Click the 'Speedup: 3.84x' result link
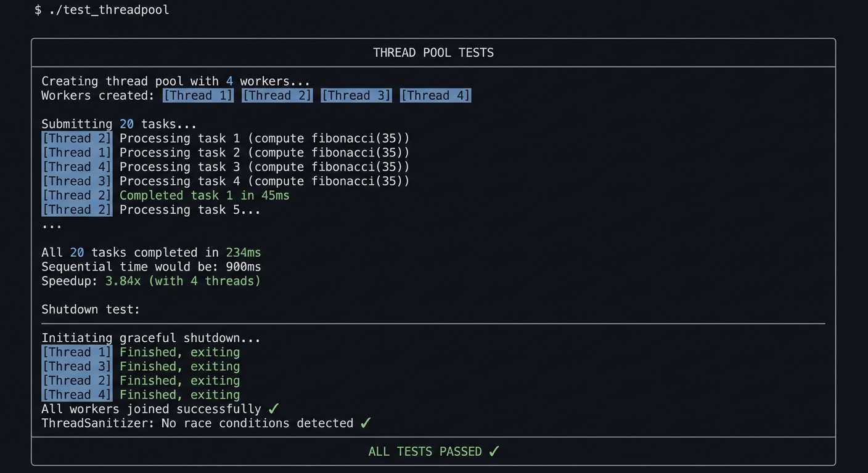This screenshot has height=473, width=868. tap(123, 281)
